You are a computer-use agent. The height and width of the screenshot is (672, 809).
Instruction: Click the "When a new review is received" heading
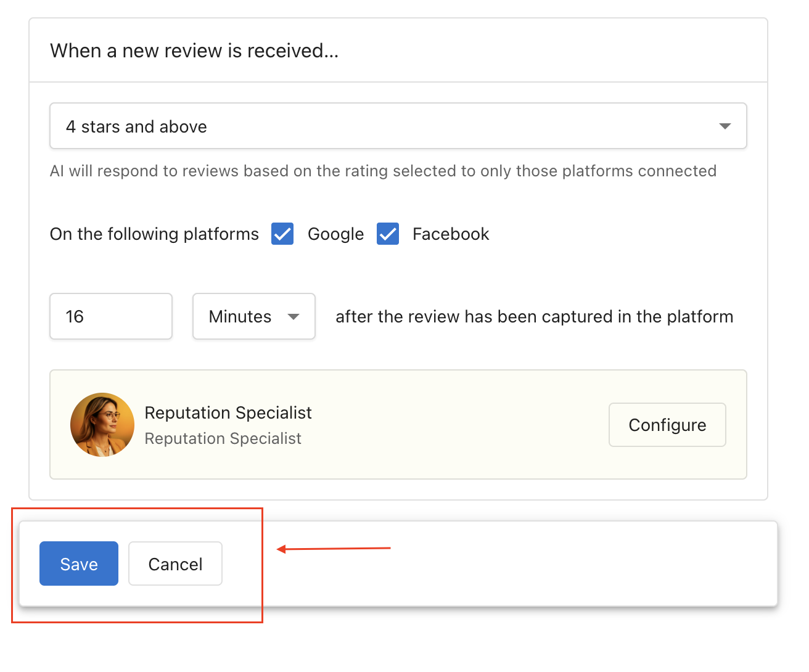coord(194,51)
